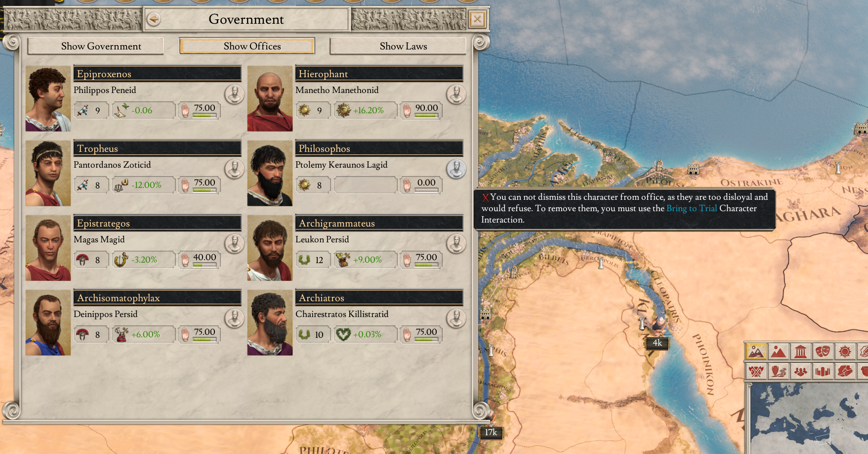Select the religion map mode sun icon

[845, 352]
